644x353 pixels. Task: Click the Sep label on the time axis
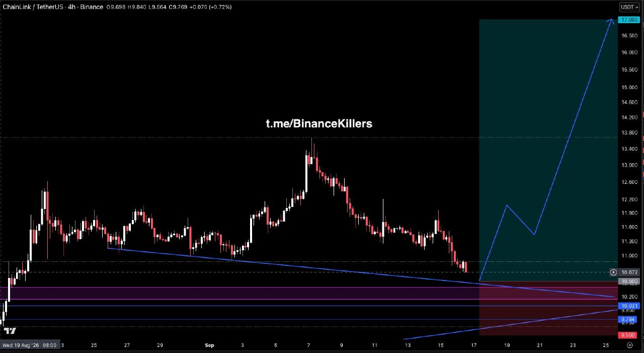coord(209,345)
